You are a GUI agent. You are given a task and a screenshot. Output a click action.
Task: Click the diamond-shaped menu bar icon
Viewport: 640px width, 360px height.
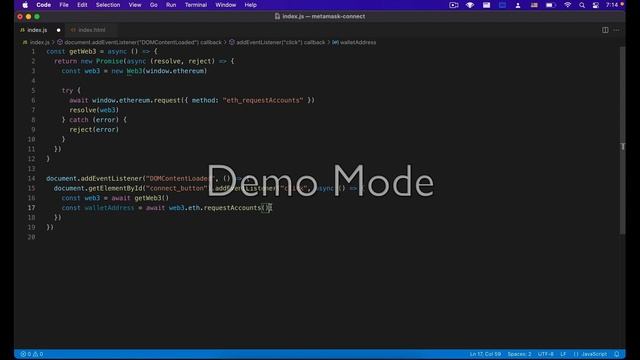click(470, 5)
